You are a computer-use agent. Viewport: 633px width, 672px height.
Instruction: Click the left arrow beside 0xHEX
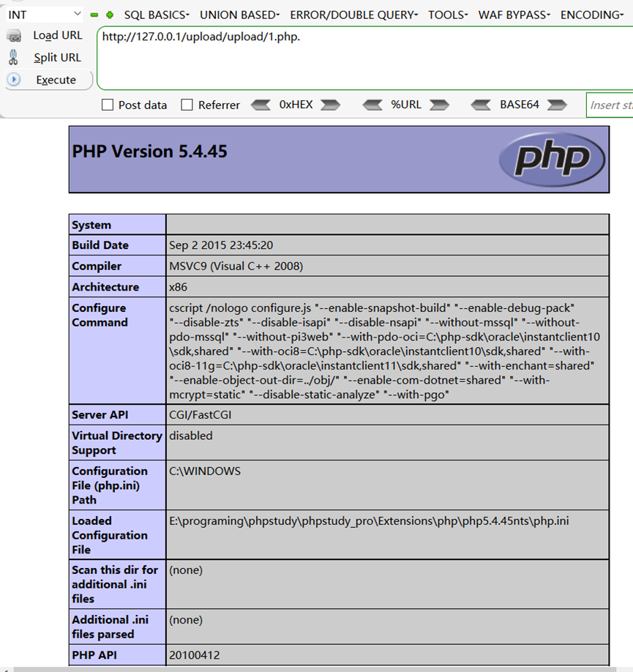coord(261,105)
